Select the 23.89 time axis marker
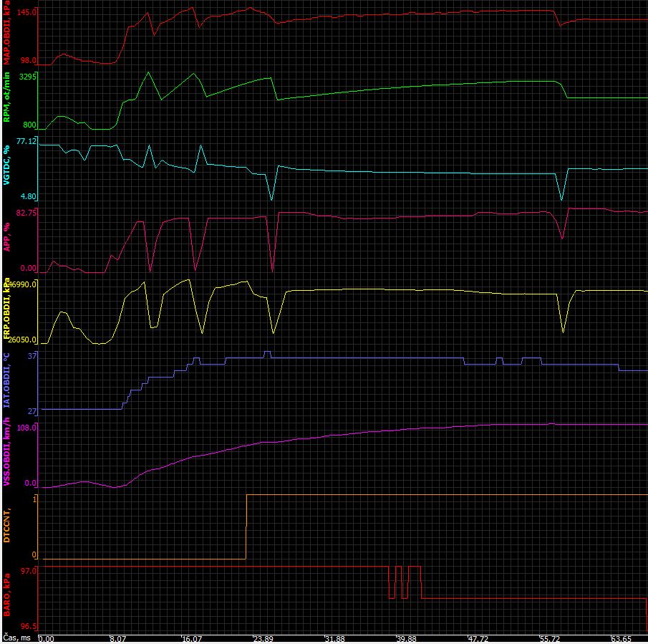Viewport: 648px width, 644px height. (x=263, y=638)
